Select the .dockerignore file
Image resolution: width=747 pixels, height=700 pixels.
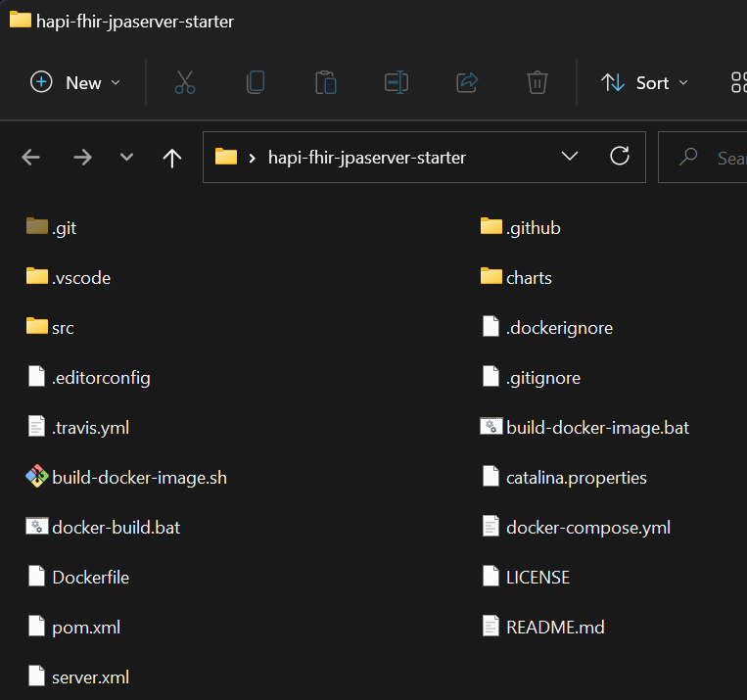pyautogui.click(x=547, y=328)
